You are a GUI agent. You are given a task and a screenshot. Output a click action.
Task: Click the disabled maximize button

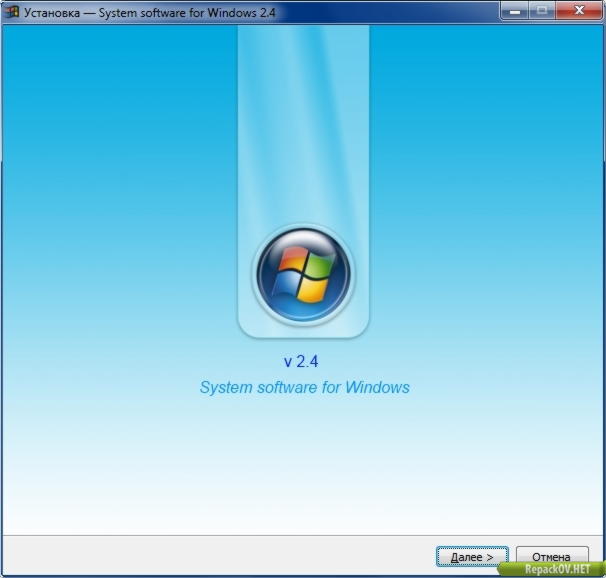542,11
